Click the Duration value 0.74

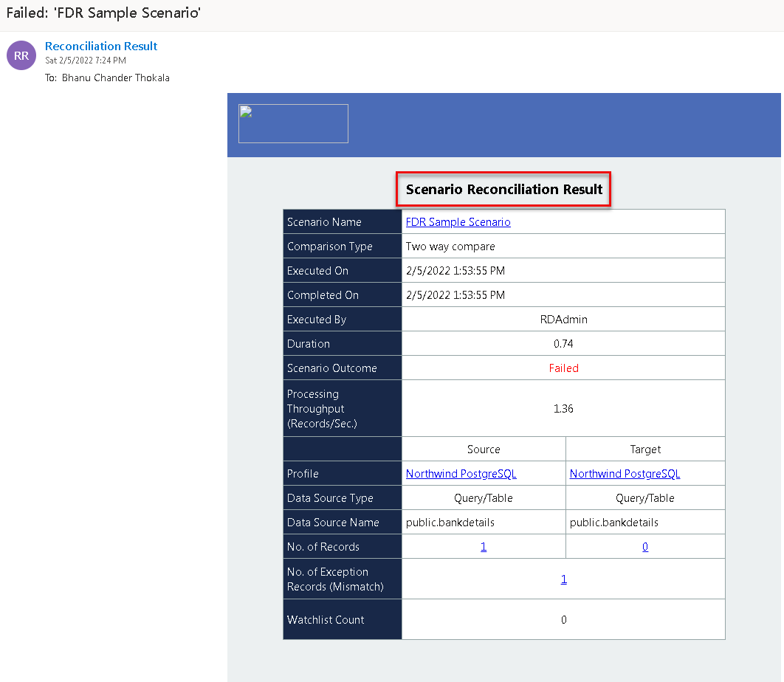(x=563, y=344)
